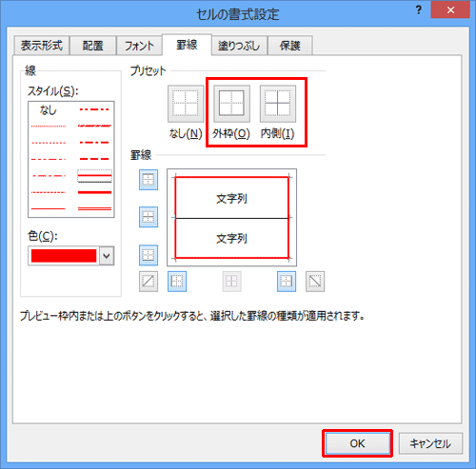The width and height of the screenshot is (476, 469).
Task: Choose the medium dash-dot line style
Action: click(x=94, y=143)
